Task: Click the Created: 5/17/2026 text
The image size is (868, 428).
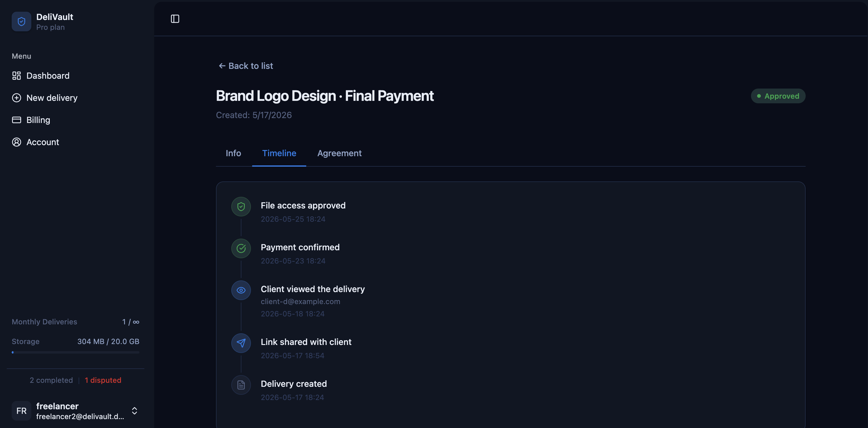Action: coord(254,115)
